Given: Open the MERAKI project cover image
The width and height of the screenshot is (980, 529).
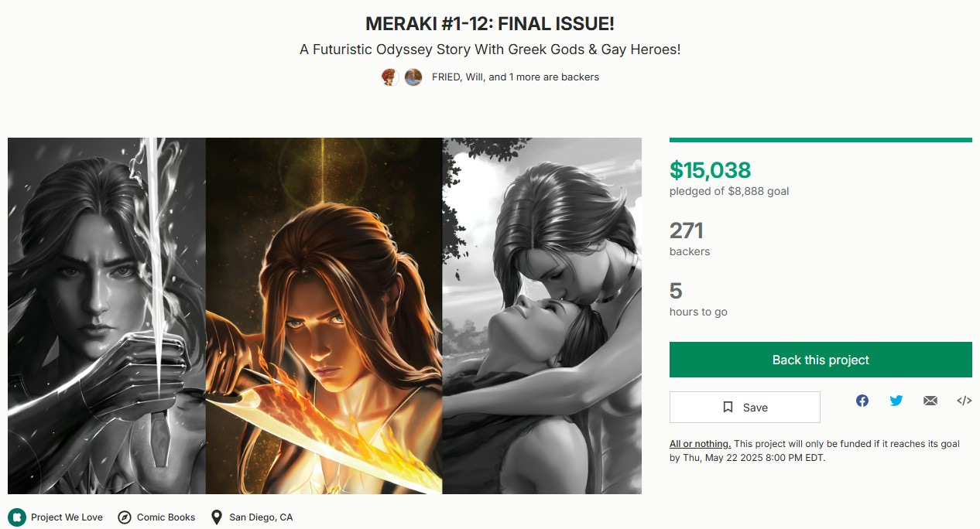Looking at the screenshot, I should click(x=324, y=316).
